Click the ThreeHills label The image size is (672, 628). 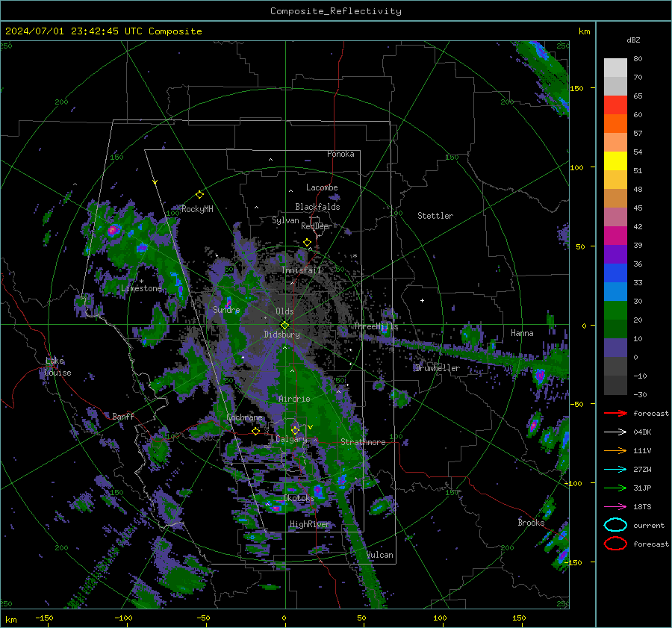coord(376,326)
